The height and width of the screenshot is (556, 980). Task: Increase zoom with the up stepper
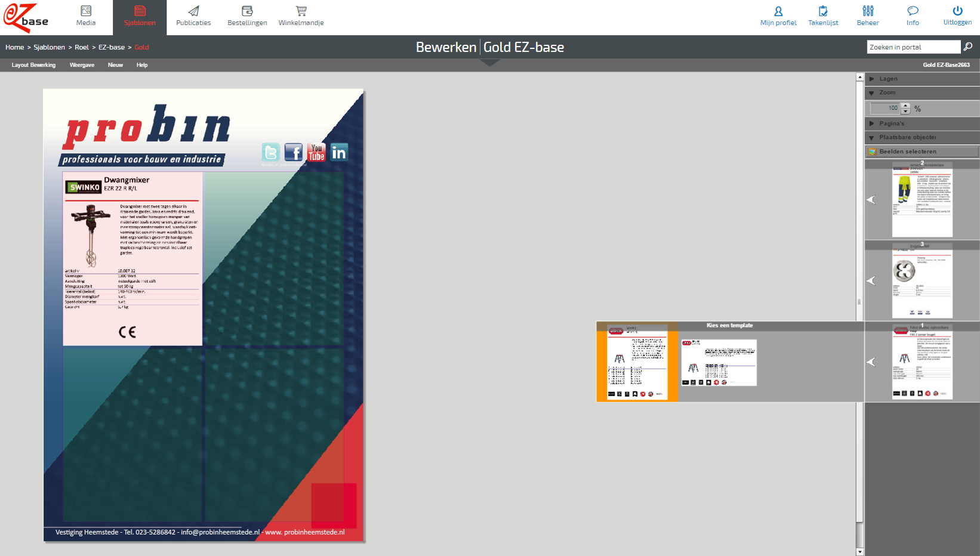(x=905, y=106)
